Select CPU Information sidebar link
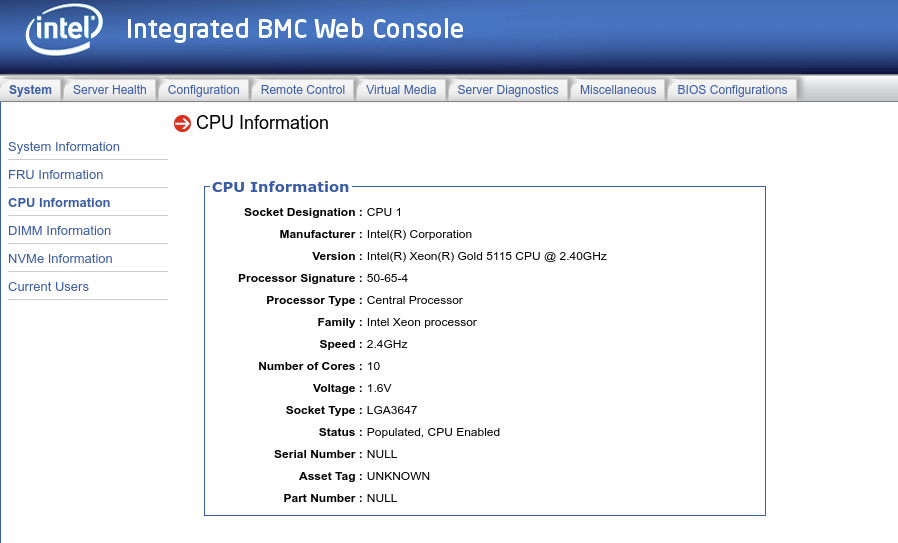This screenshot has height=543, width=898. tap(59, 203)
